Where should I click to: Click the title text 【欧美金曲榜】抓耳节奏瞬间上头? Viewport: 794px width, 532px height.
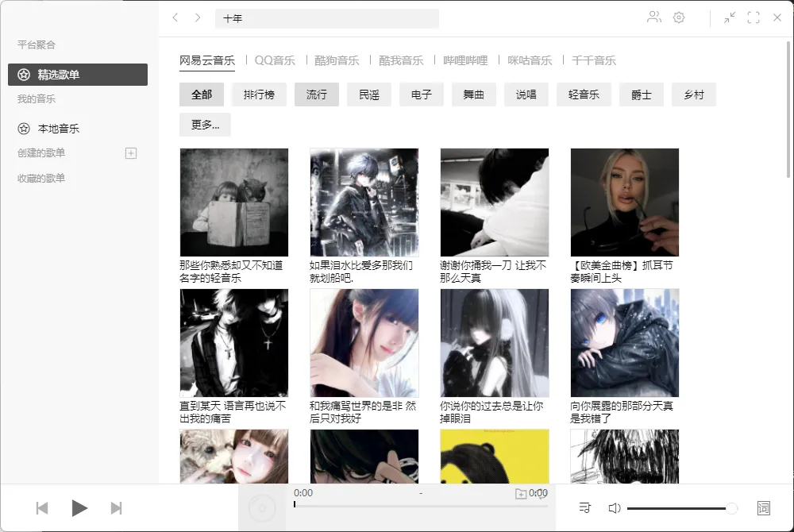[x=622, y=272]
